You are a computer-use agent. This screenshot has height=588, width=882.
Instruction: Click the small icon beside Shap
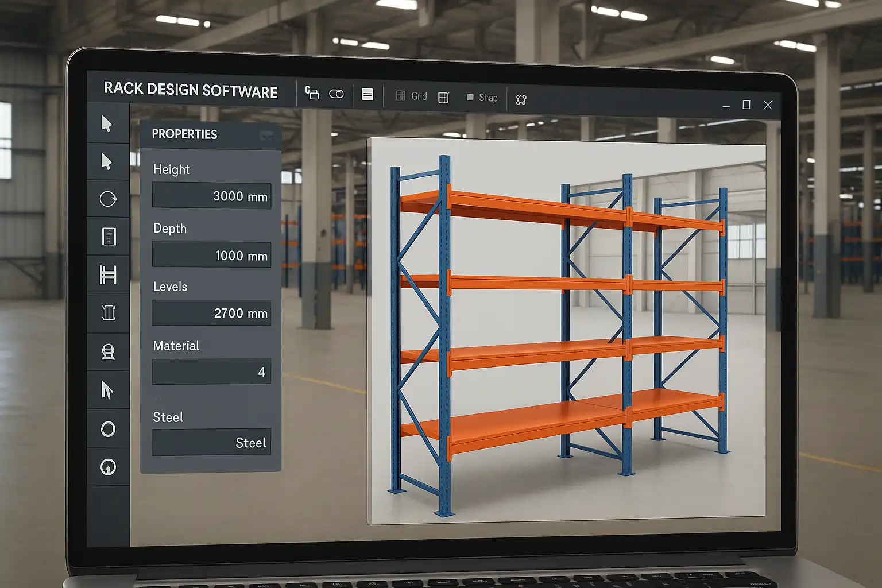pos(470,98)
